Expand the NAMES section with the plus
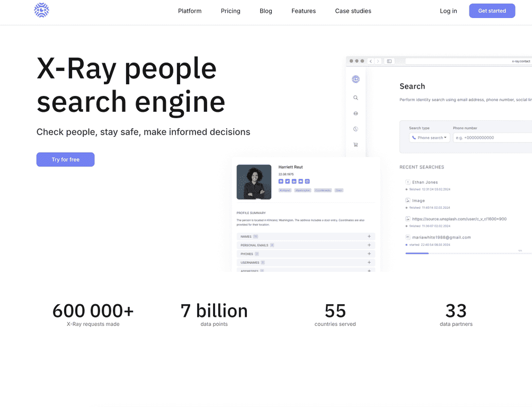This screenshot has width=532, height=407. click(x=369, y=236)
